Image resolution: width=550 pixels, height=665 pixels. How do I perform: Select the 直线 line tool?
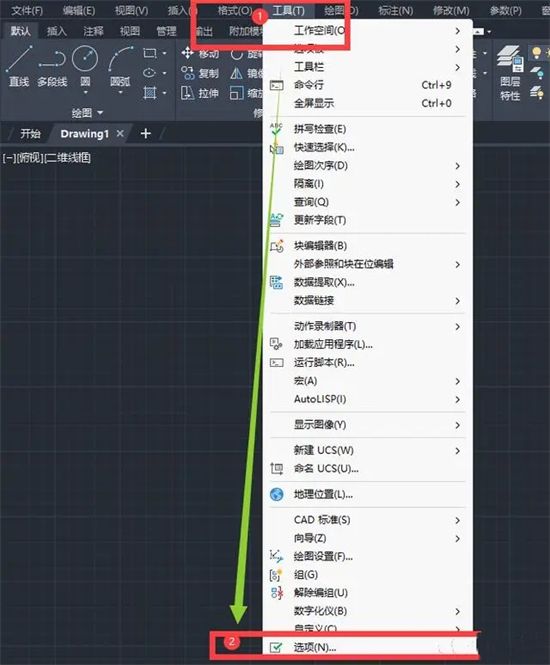19,66
